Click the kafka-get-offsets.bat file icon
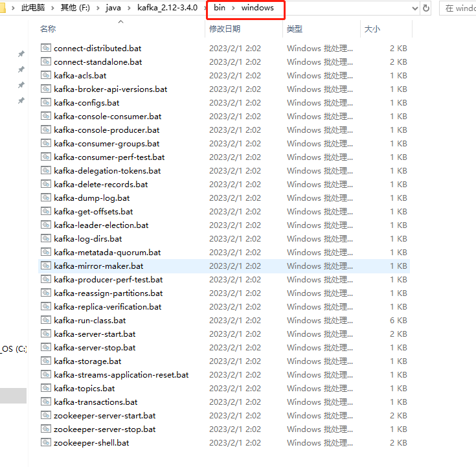The image size is (476, 467). pos(46,211)
